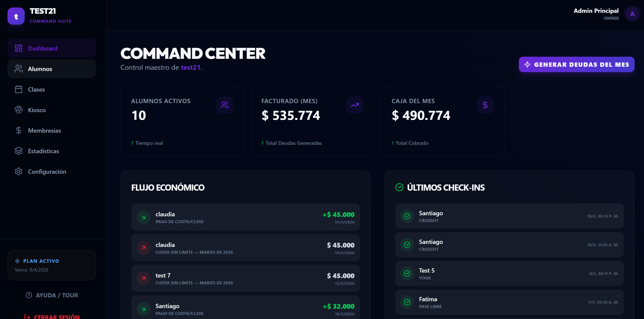Click the red arrow icon on test 7 row

pos(143,278)
